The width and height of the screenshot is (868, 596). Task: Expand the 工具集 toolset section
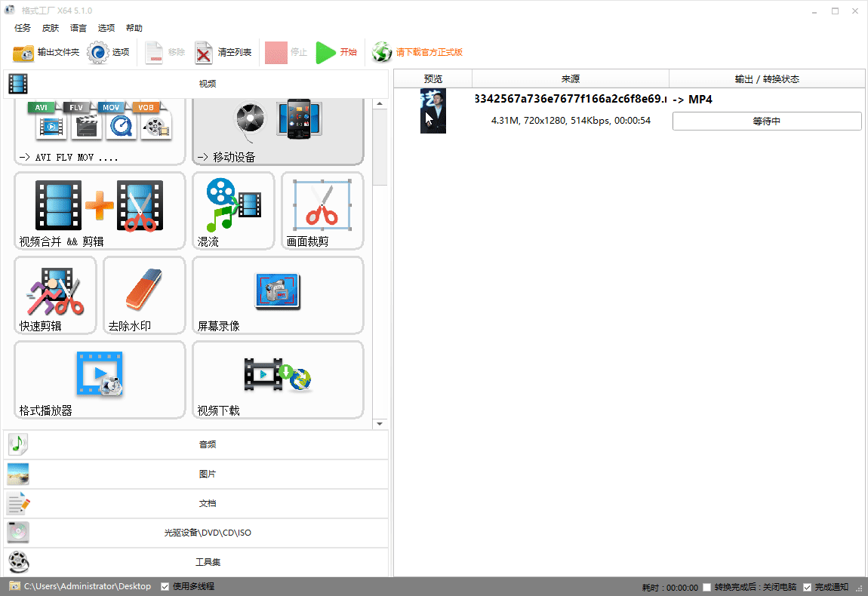196,562
